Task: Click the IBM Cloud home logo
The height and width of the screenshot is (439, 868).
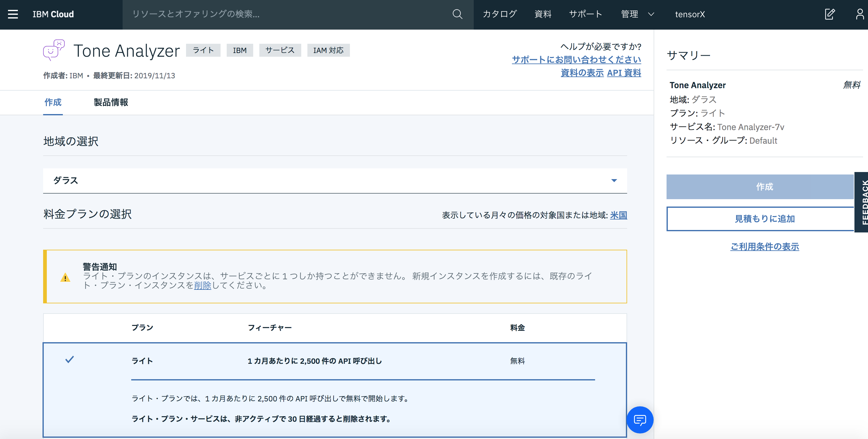Action: click(x=53, y=14)
